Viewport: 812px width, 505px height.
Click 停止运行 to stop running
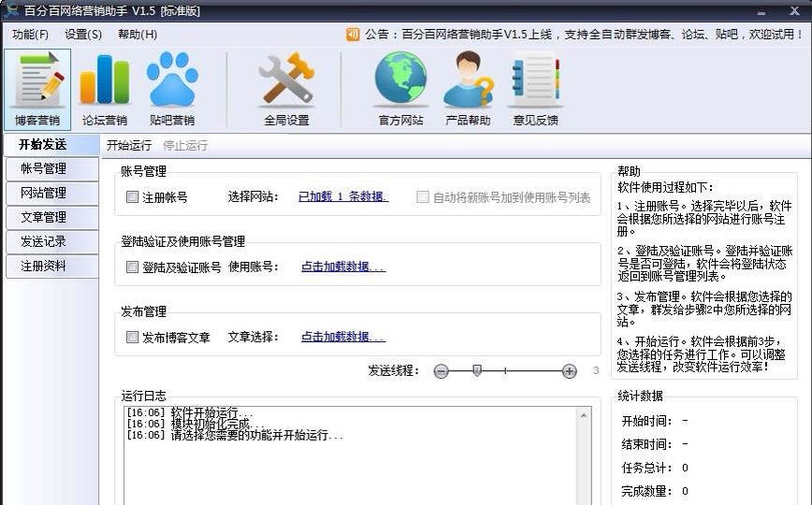click(185, 146)
